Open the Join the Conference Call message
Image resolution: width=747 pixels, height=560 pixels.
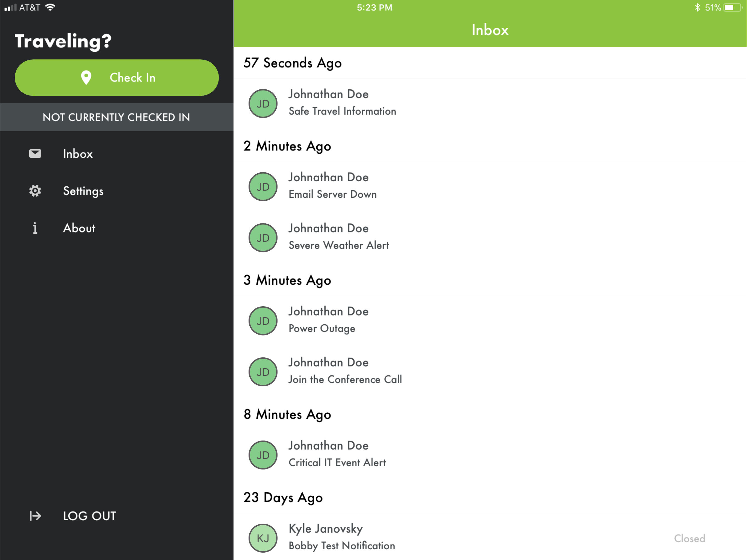490,372
